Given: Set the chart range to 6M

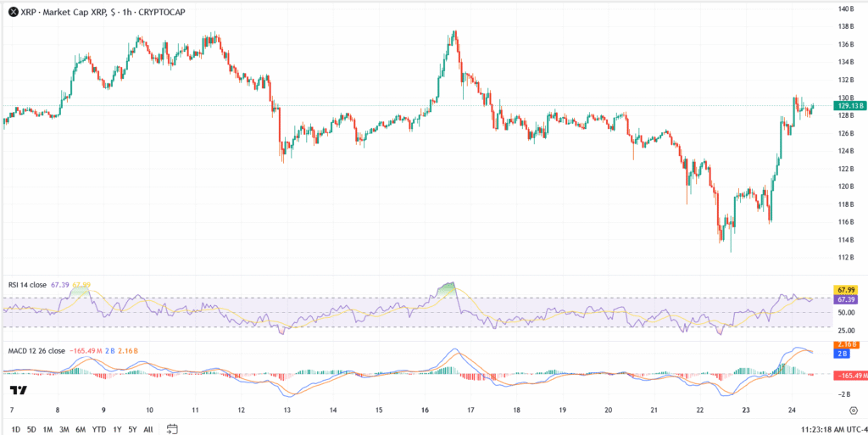Looking at the screenshot, I should 81,429.
